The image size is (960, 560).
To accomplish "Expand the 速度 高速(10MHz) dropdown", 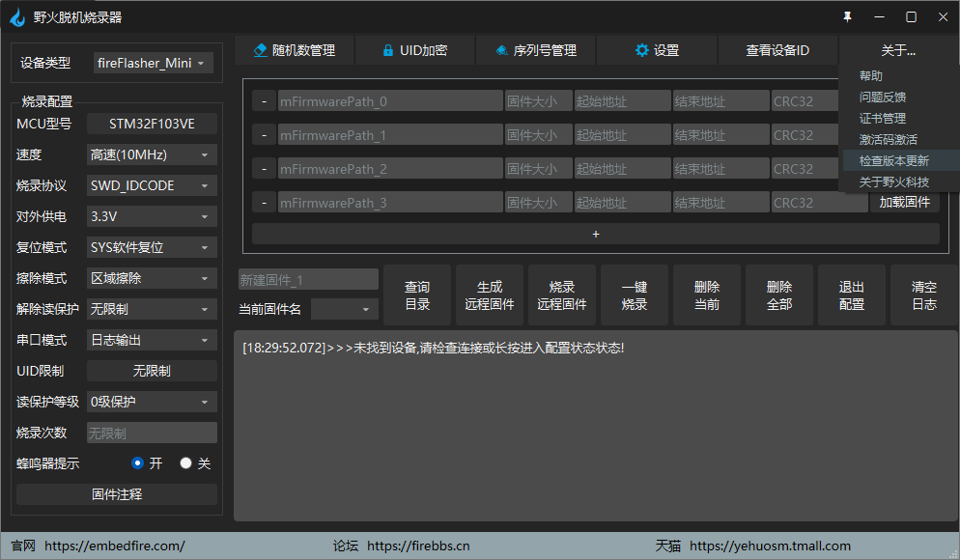I will pyautogui.click(x=152, y=154).
